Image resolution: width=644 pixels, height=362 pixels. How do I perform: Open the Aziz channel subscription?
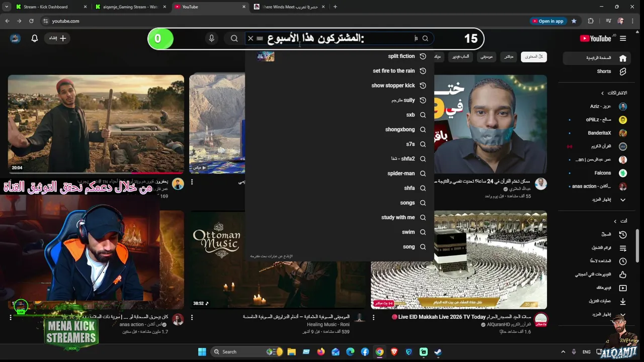pos(597,107)
